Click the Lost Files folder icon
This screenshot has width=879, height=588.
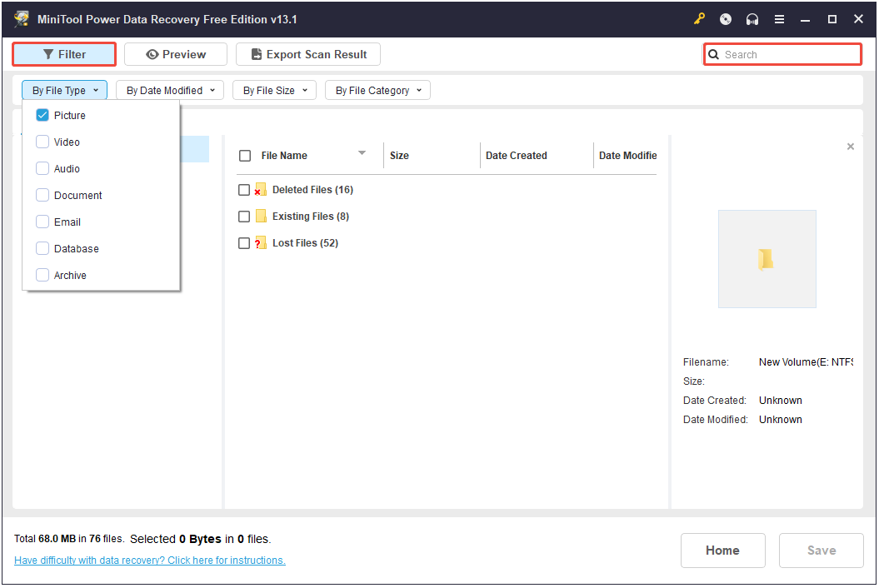tap(260, 242)
